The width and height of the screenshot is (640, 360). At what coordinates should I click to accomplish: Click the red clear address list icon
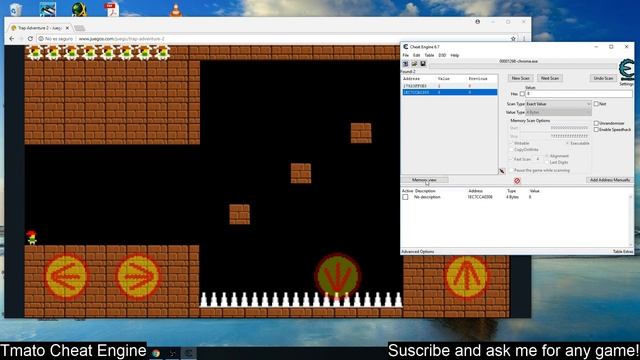click(517, 180)
